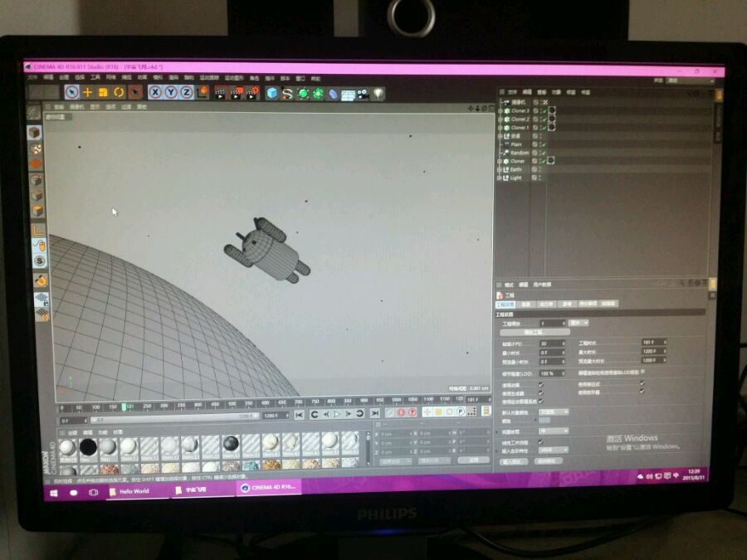Open the project scale unit dropdown
This screenshot has width=747, height=560.
pyautogui.click(x=579, y=323)
